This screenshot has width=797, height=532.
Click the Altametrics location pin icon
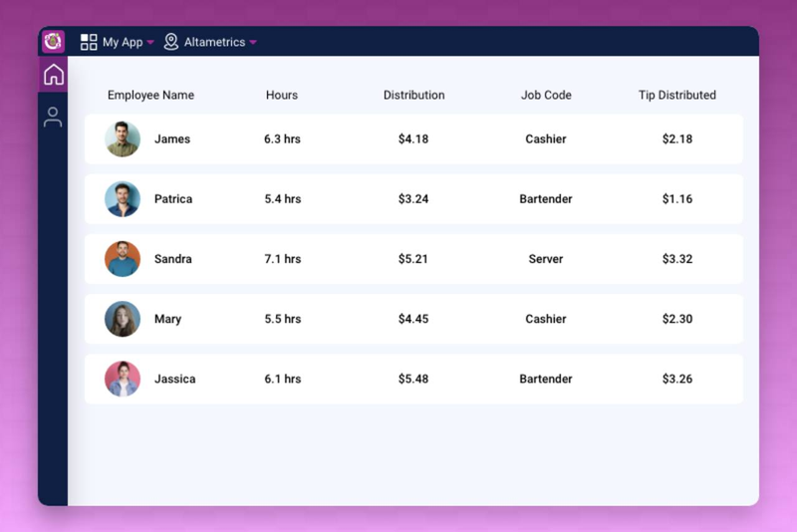[x=171, y=42]
